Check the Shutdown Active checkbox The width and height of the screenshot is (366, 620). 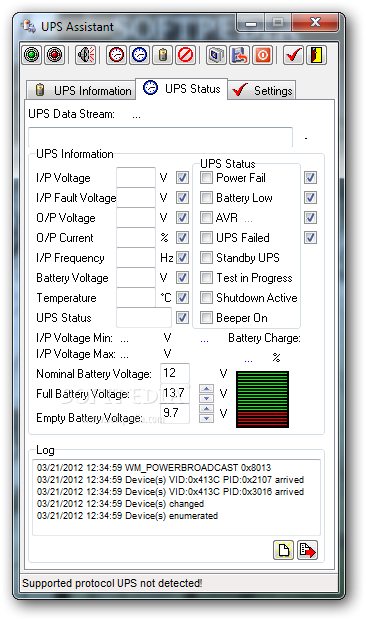(x=206, y=297)
